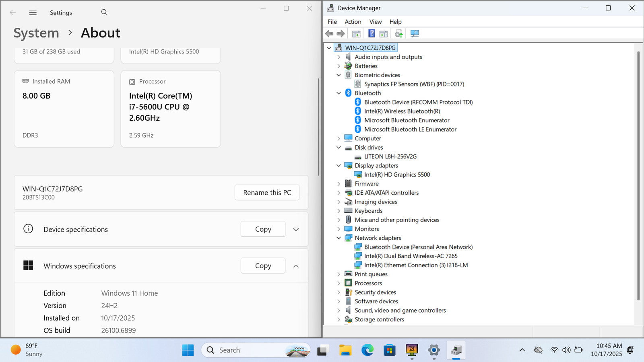Expand the Device specifications section
The height and width of the screenshot is (362, 644).
296,229
